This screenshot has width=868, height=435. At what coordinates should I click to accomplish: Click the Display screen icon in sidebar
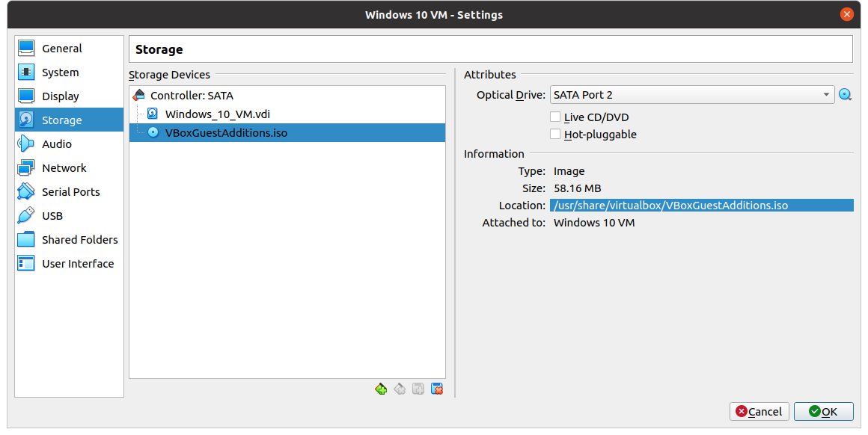(26, 96)
